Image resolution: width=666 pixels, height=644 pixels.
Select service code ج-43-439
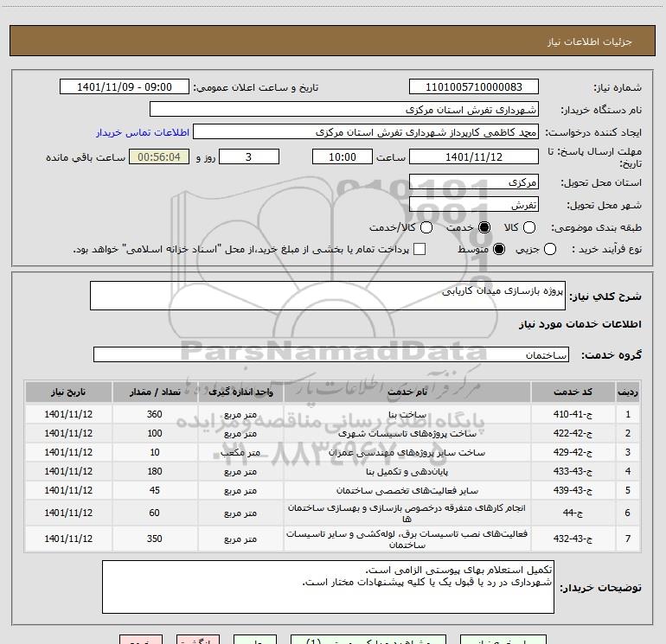573,490
